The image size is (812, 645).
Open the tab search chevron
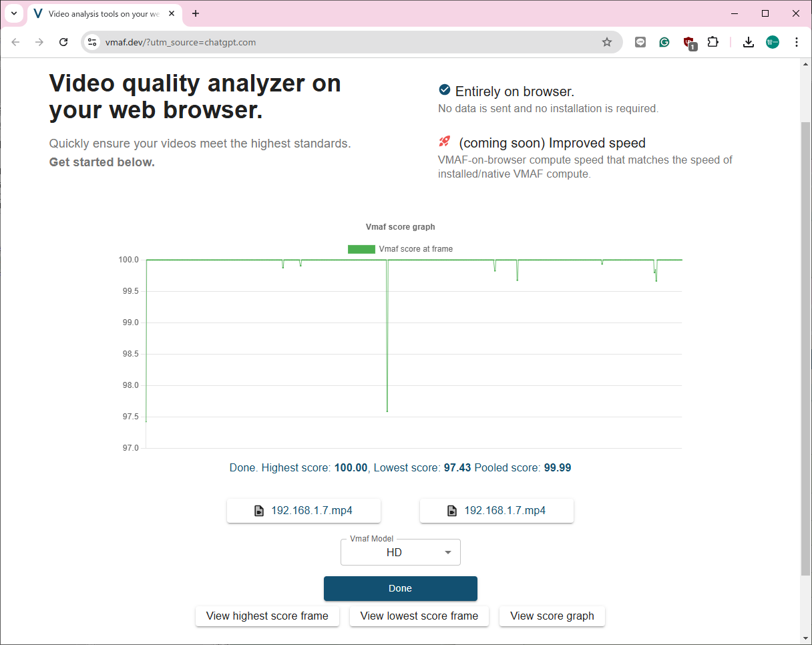[x=14, y=13]
